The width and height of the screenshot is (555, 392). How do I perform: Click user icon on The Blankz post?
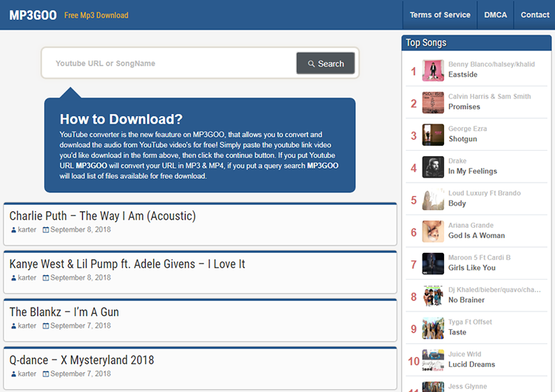pyautogui.click(x=13, y=326)
